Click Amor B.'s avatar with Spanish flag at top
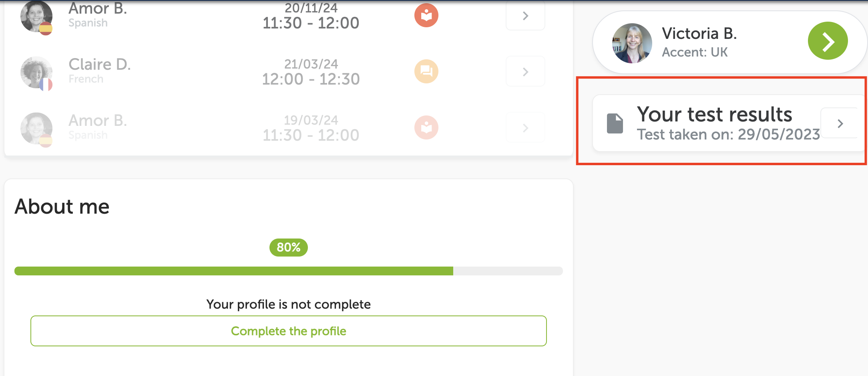 coord(36,18)
